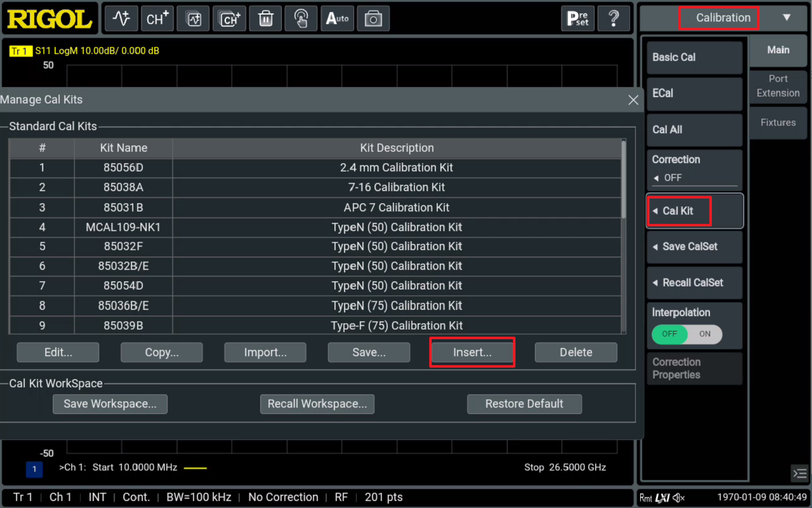Select the 85056D cal kit row
Viewport: 812px width, 508px height.
click(x=315, y=168)
